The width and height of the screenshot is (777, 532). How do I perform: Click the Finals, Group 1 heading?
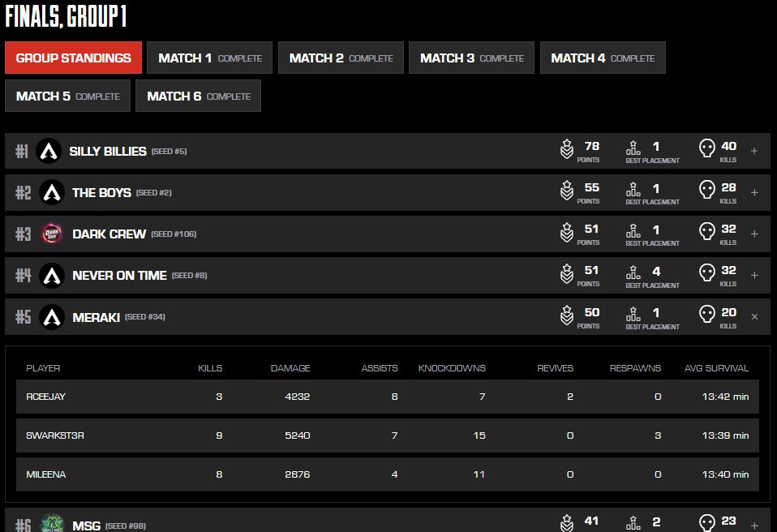66,16
